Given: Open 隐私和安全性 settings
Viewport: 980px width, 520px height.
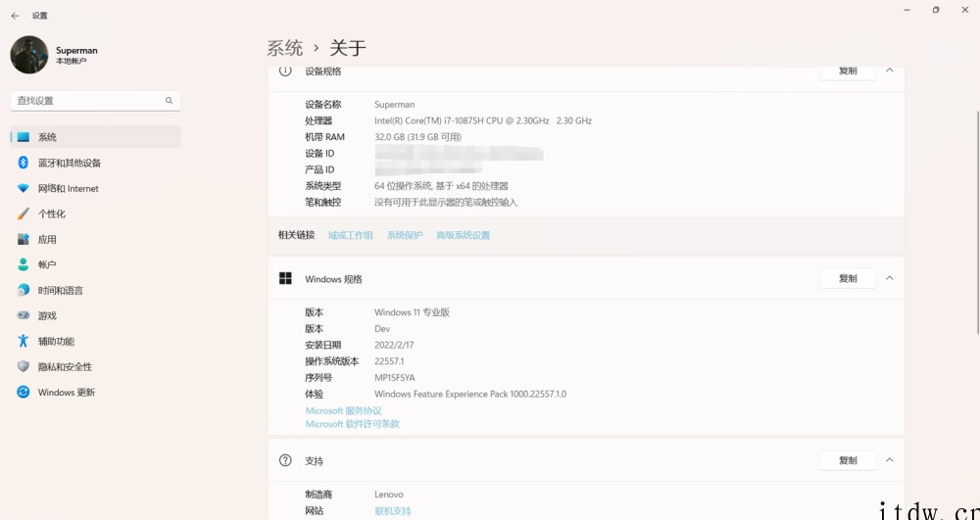Looking at the screenshot, I should (96, 367).
